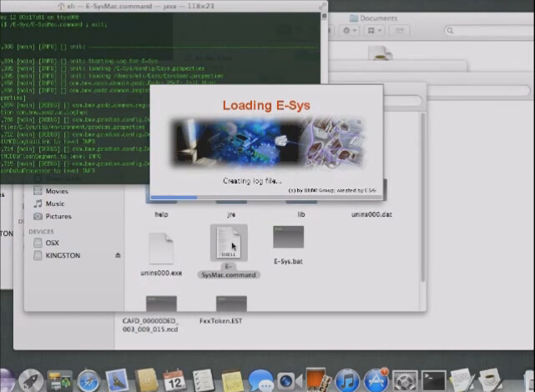Open System Preferences gear in Dock

click(405, 381)
